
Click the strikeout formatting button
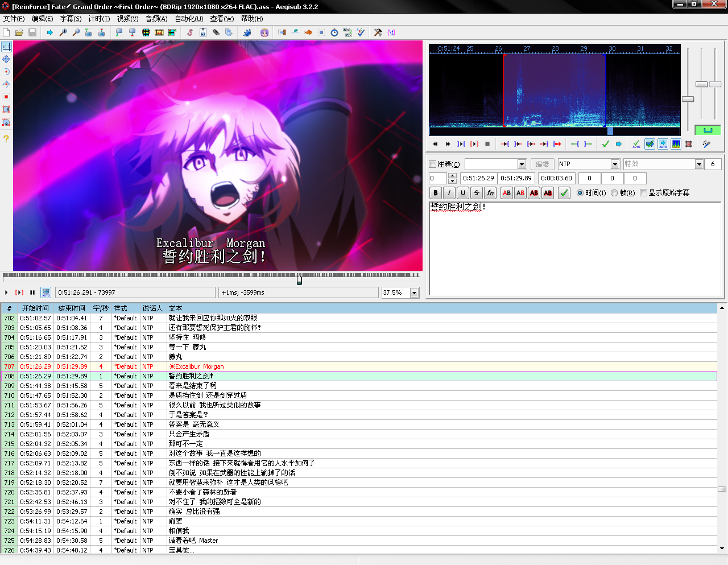coord(477,193)
